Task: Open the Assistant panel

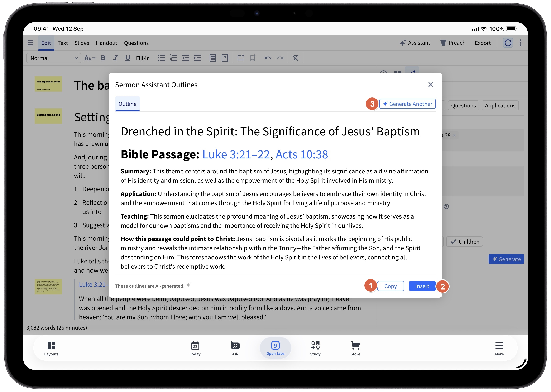Action: (415, 43)
